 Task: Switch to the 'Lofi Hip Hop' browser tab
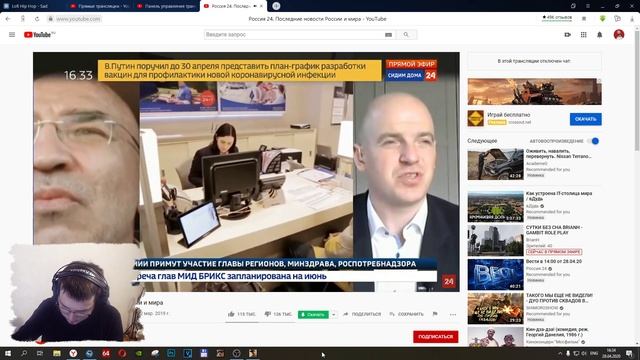tap(29, 6)
